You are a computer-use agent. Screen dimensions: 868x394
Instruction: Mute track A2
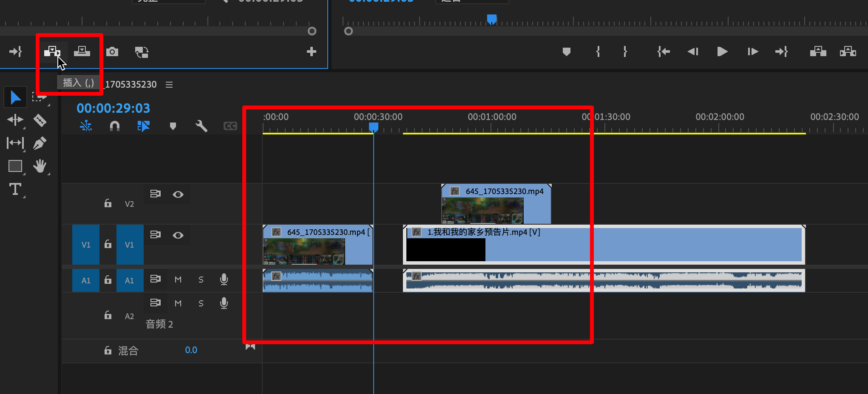[x=178, y=303]
